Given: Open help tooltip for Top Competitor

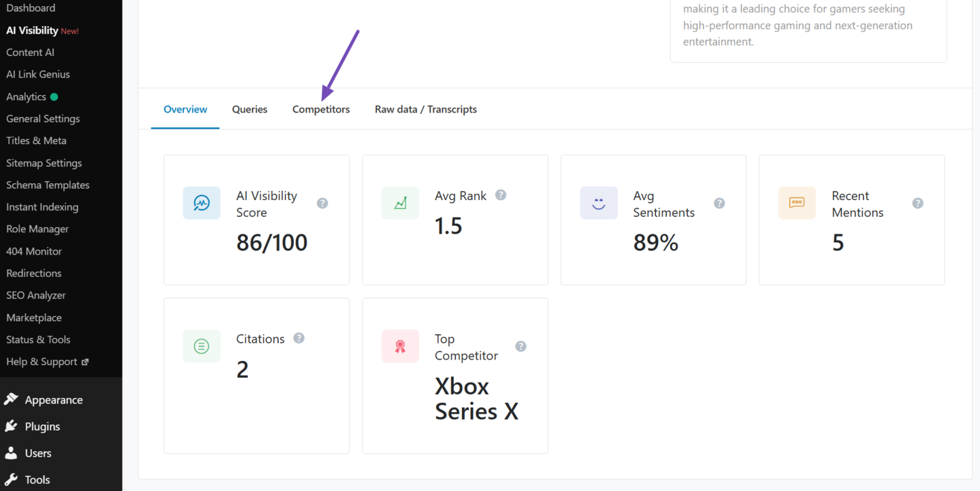Looking at the screenshot, I should (x=521, y=346).
